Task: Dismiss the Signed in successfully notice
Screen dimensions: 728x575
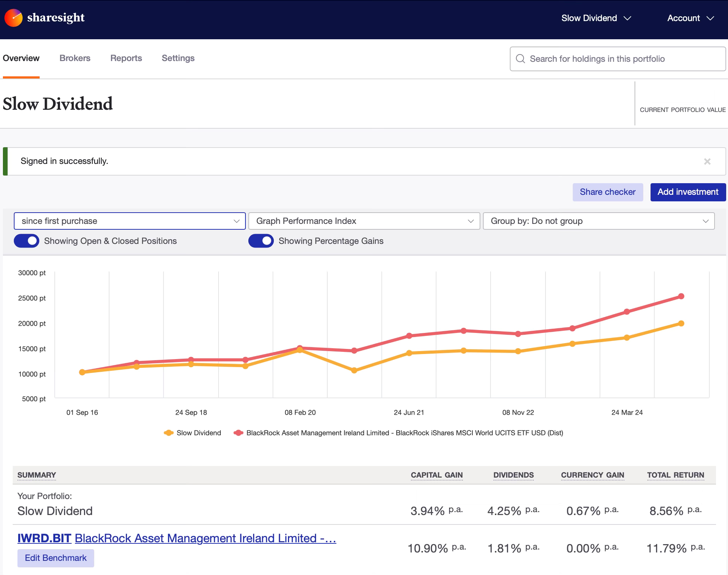Action: pos(707,161)
